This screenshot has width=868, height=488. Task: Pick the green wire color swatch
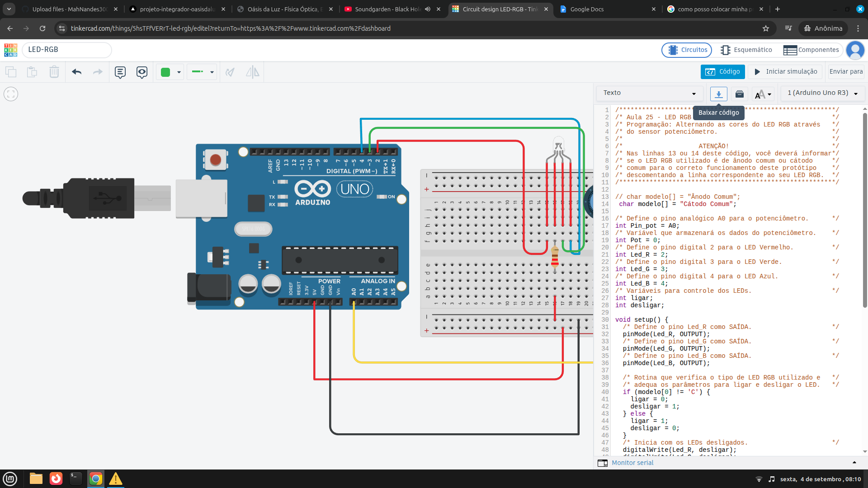(165, 72)
